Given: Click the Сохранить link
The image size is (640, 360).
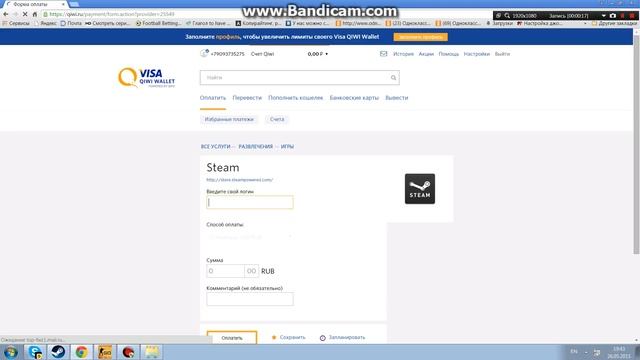Looking at the screenshot, I should pyautogui.click(x=293, y=337).
